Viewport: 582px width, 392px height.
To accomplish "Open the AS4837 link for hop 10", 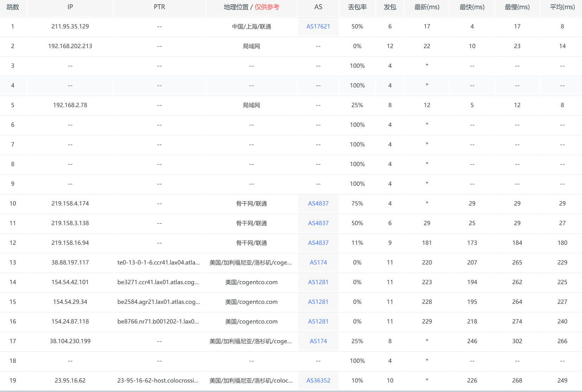I will (x=318, y=203).
